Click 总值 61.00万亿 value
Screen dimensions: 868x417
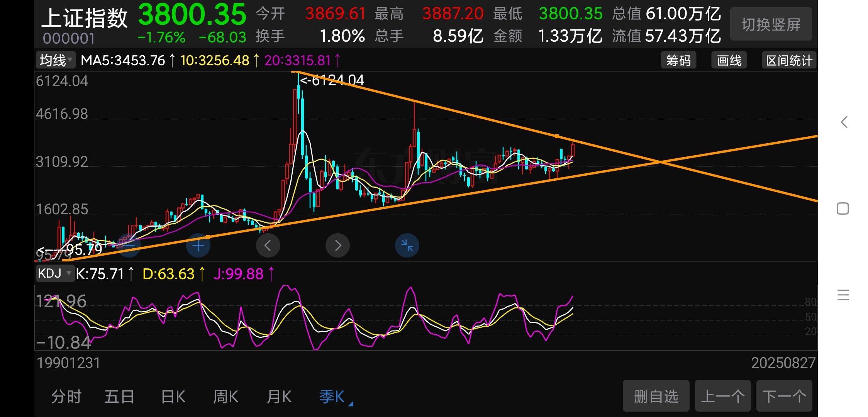[x=683, y=14]
